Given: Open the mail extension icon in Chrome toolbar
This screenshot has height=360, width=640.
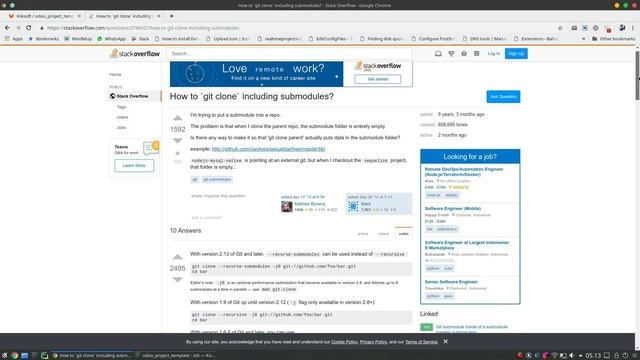Looking at the screenshot, I should point(574,28).
